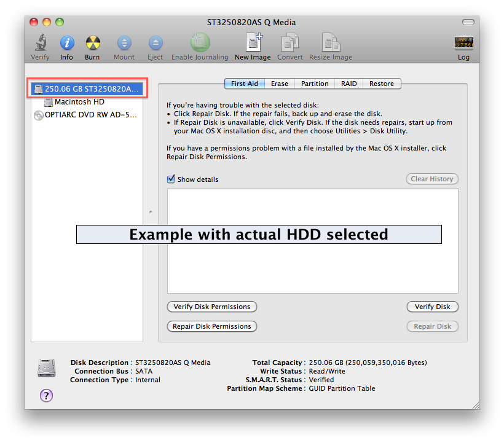The image size is (504, 443).
Task: Click Repair Disk Permissions
Action: pos(212,326)
